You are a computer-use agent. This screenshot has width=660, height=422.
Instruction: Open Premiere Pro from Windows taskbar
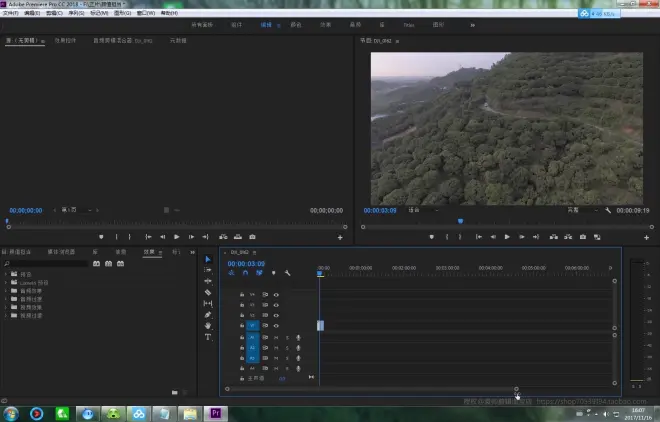coord(216,413)
